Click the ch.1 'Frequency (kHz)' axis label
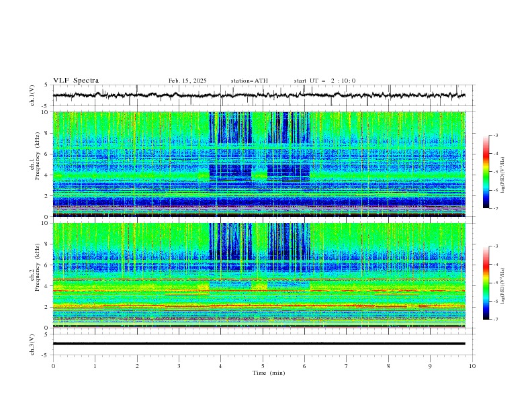The width and height of the screenshot is (532, 411). [38, 156]
